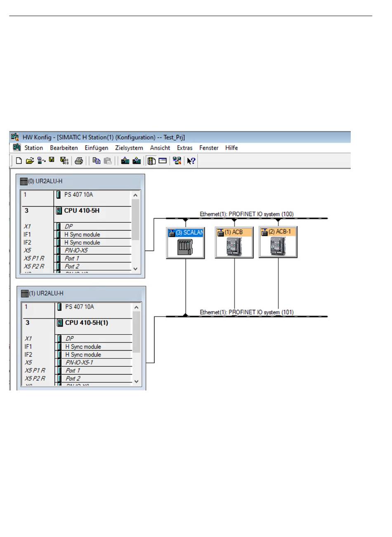The height and width of the screenshot is (537, 392).
Task: Open the Extras menu
Action: click(x=185, y=148)
